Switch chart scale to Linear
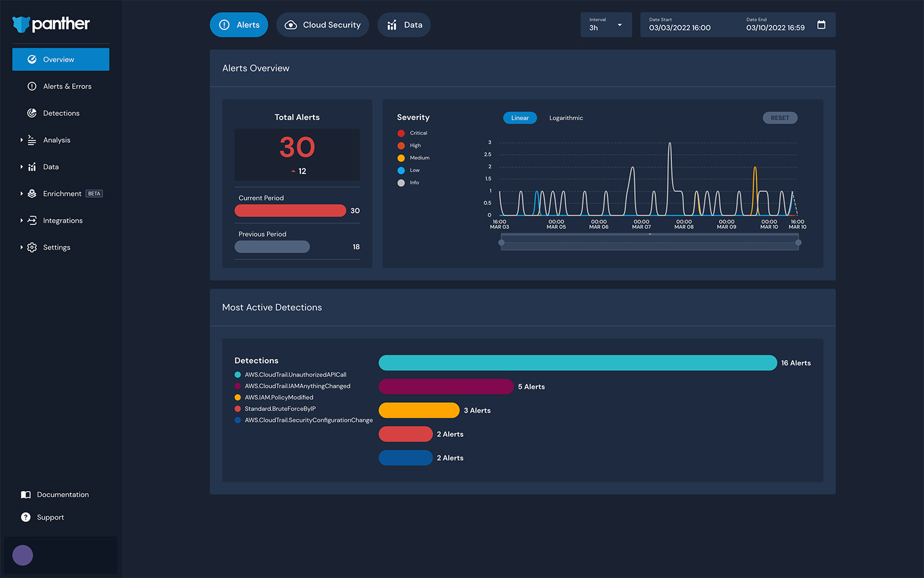Screen dimensions: 924x578 point(520,118)
